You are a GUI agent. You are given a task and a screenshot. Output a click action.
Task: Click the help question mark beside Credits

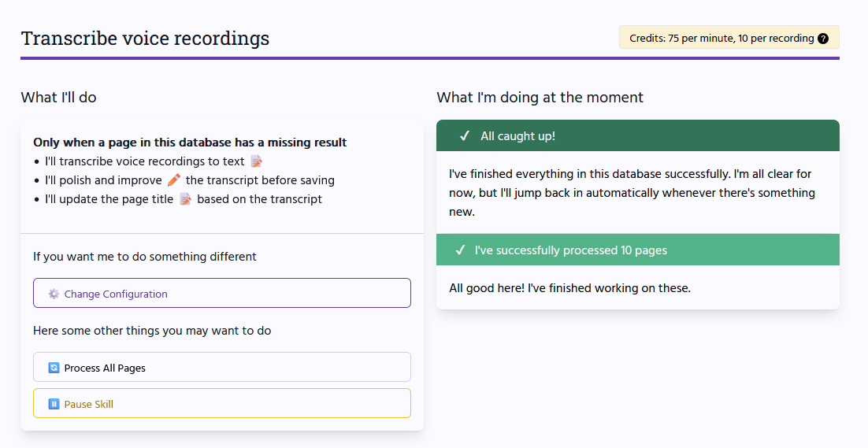[x=823, y=38]
